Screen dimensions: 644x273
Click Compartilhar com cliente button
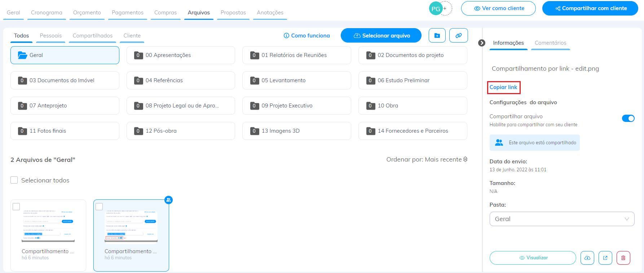click(590, 8)
